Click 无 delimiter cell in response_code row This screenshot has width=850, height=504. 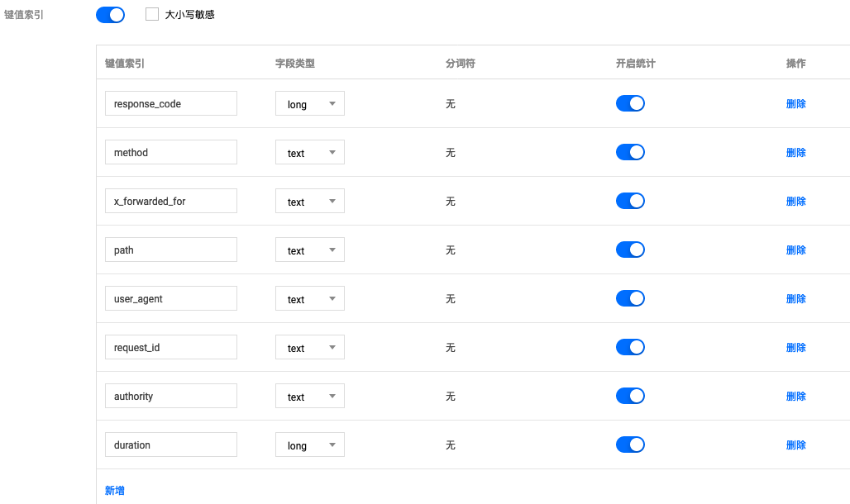(451, 104)
